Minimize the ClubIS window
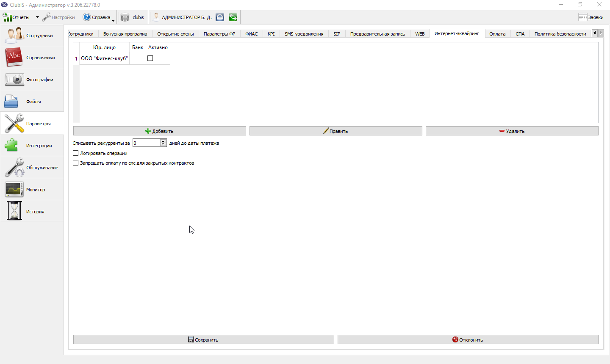The width and height of the screenshot is (610, 364). [x=560, y=5]
